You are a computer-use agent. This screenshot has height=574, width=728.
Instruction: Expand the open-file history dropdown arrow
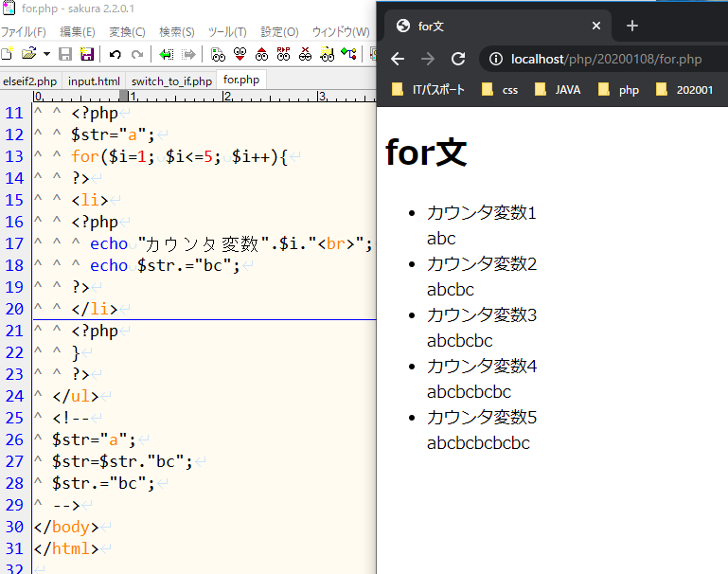46,54
